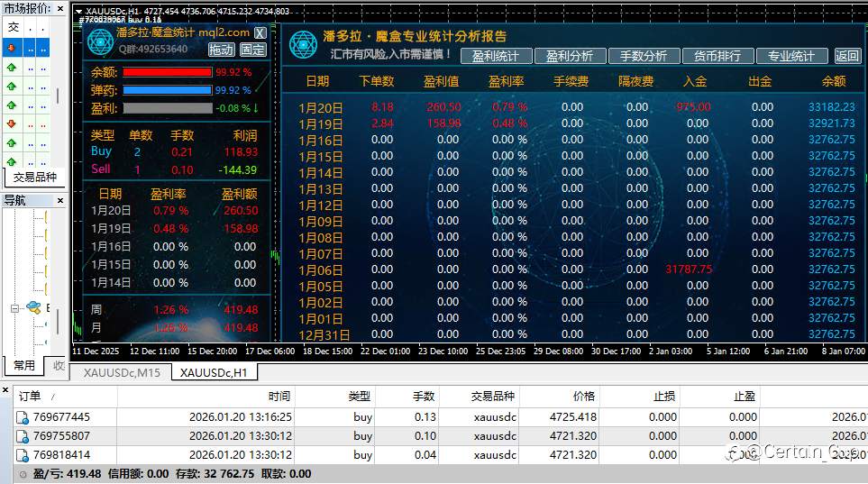
Task: Click the gray 盈利 progress bar
Action: pyautogui.click(x=167, y=108)
